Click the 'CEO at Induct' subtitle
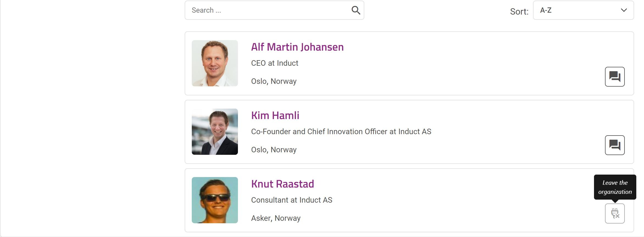The width and height of the screenshot is (644, 237). 274,63
